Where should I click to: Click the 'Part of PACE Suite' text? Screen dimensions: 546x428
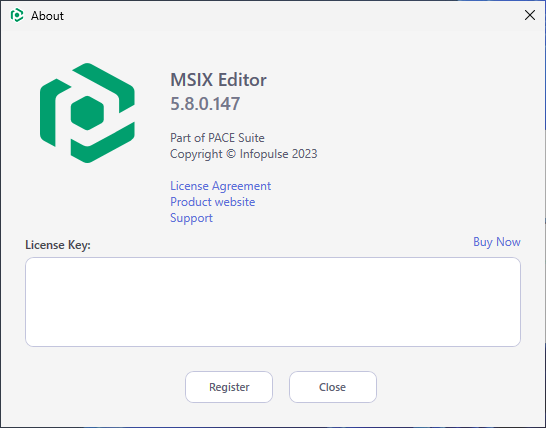[x=217, y=138]
